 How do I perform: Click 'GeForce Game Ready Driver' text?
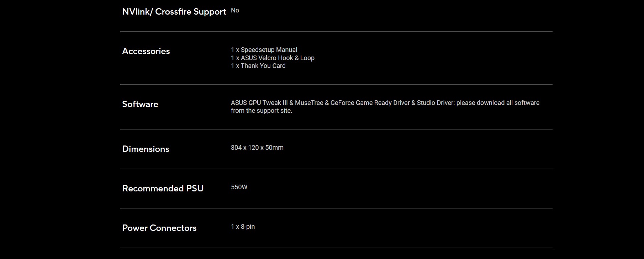pos(370,103)
